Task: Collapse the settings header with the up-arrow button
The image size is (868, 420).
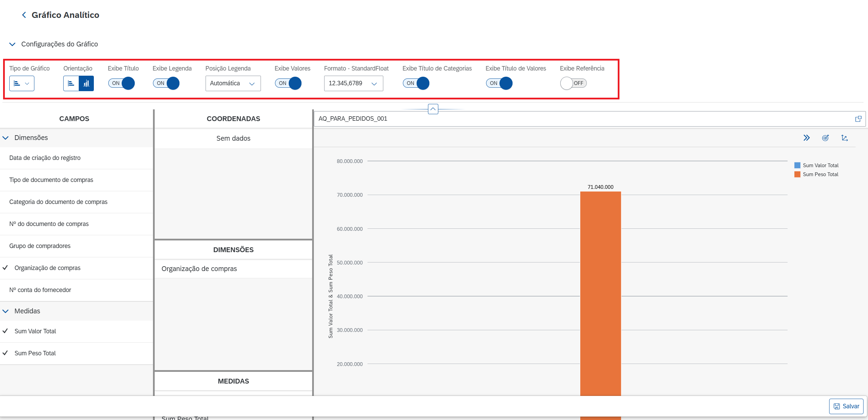Action: [x=433, y=109]
